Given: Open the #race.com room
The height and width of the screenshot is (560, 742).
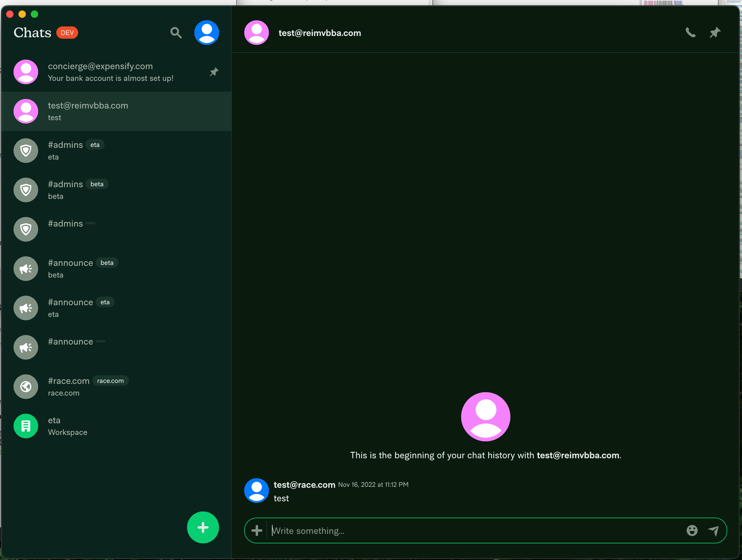Looking at the screenshot, I should tap(116, 386).
